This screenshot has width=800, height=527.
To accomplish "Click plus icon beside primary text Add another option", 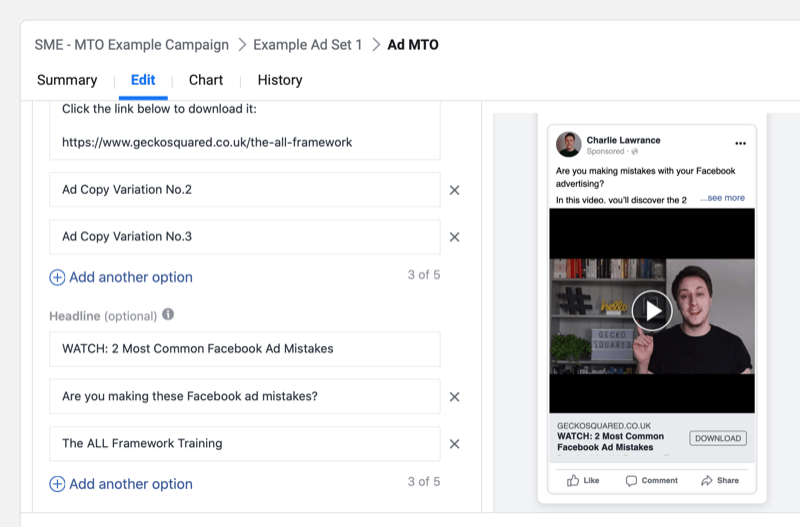I will point(57,277).
